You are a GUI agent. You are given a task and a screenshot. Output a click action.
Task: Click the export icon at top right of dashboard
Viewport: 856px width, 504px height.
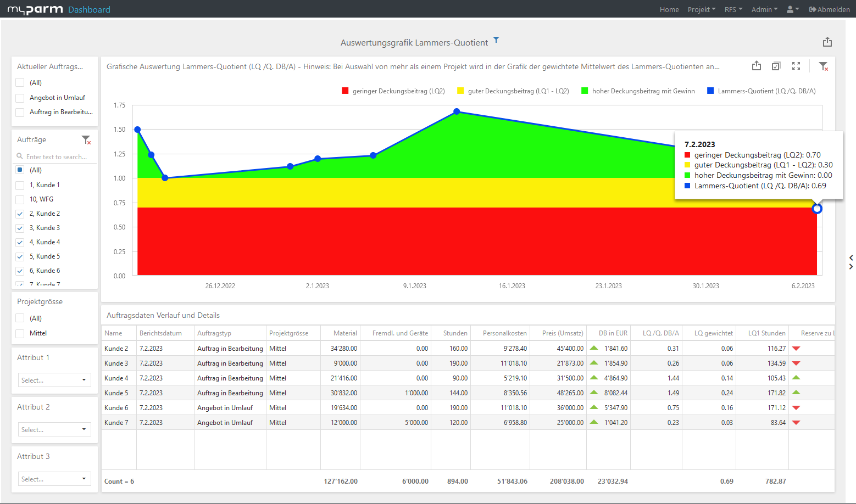pos(827,42)
